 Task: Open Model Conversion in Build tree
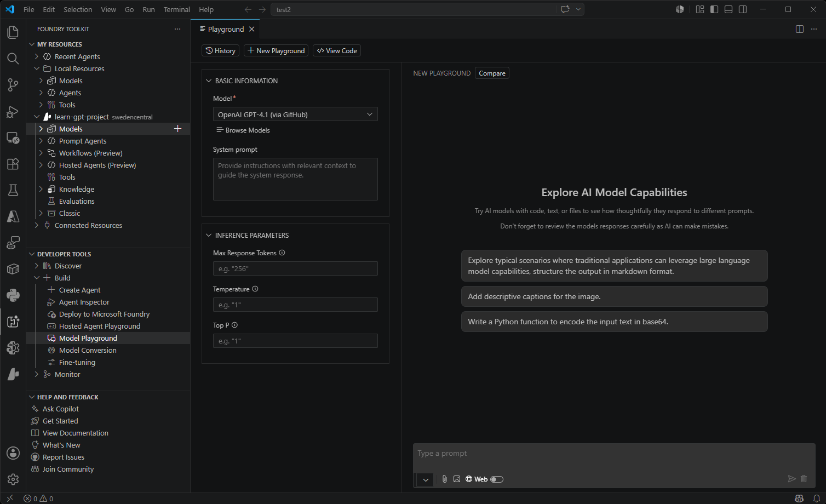[x=88, y=350]
